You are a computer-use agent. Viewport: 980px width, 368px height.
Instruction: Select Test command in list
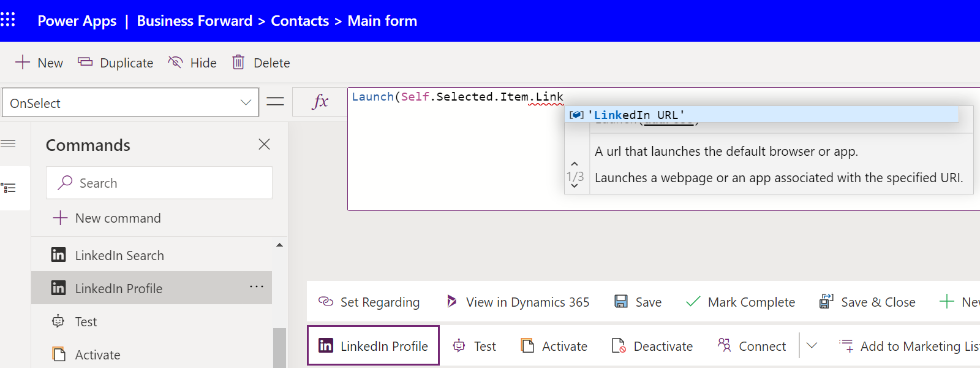coord(151,321)
